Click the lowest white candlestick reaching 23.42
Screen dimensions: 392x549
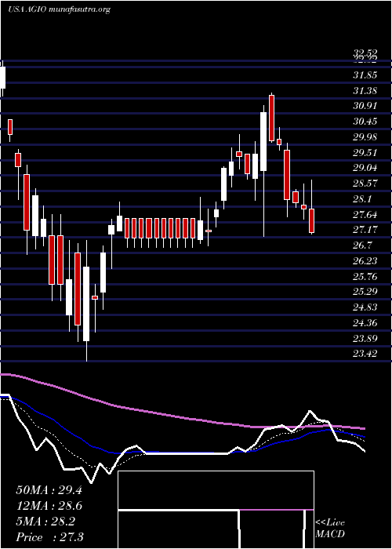pos(86,304)
